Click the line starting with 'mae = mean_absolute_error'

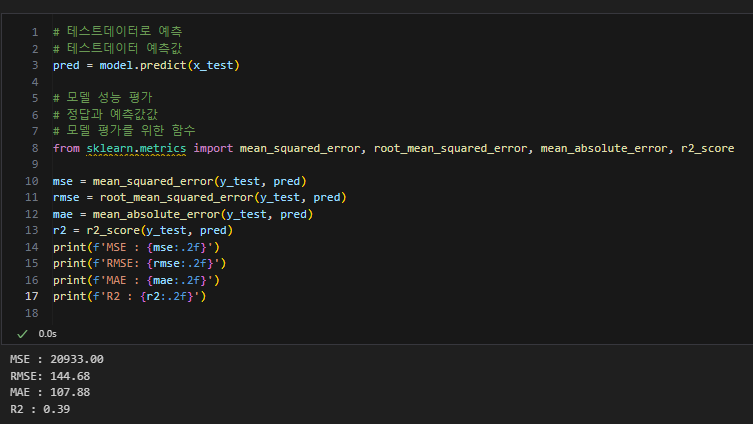[183, 214]
